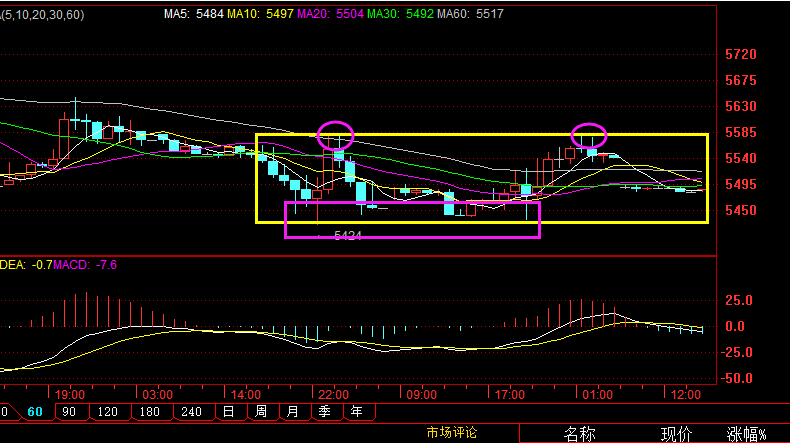Click the -25.0 MACD axis label
790x443 pixels.
(x=736, y=352)
